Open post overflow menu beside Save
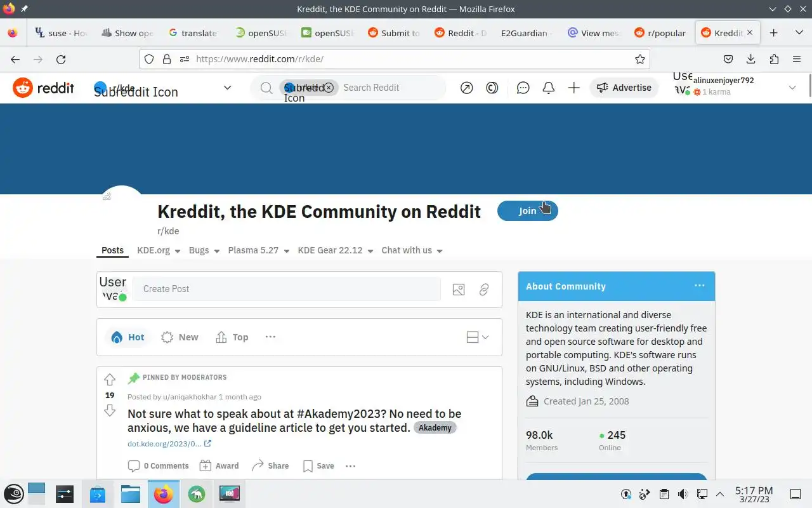 350,466
